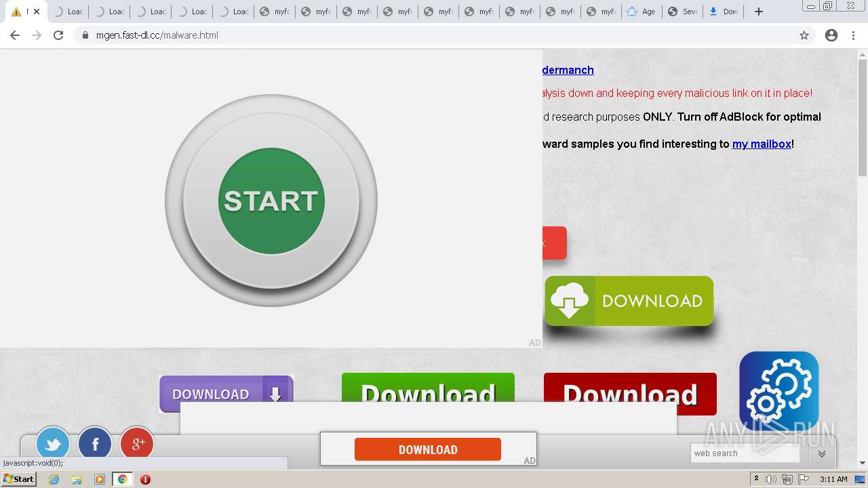Switch to the first 'myfc' tab
Screen dimensions: 868x488
pos(275,12)
